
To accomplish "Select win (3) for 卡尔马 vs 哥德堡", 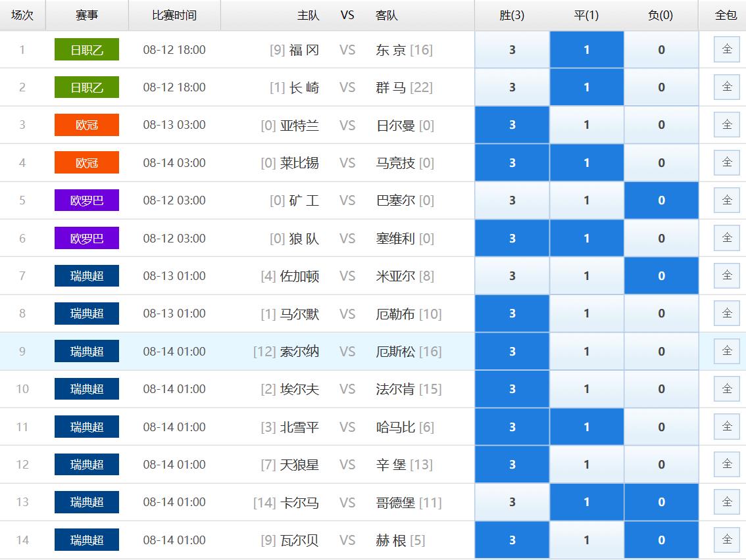I will (512, 502).
